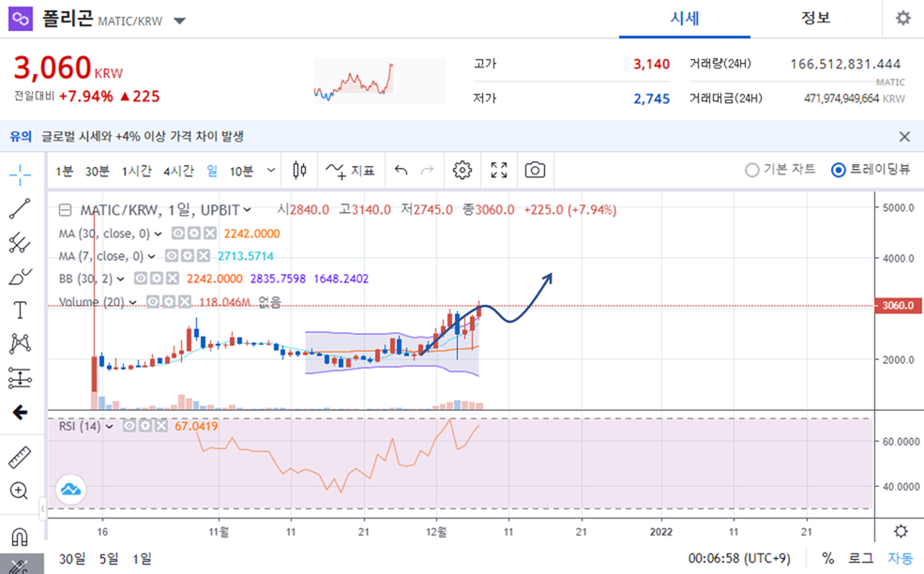Take a chart snapshot with camera icon
The width and height of the screenshot is (924, 574).
click(535, 171)
